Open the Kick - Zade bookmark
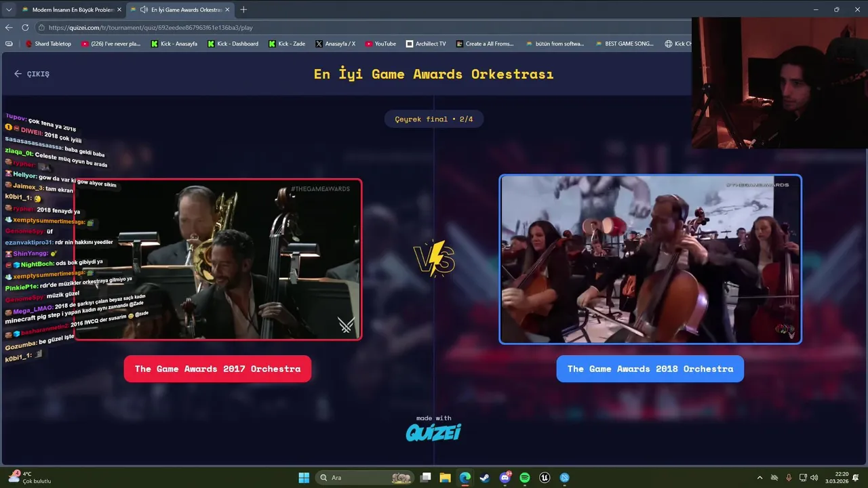This screenshot has height=488, width=868. [x=287, y=43]
